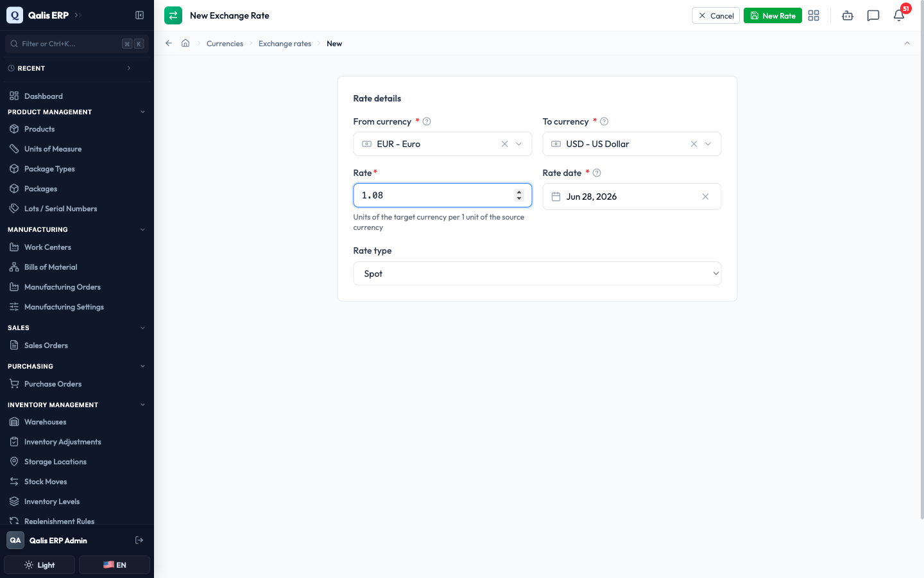Click the Qalis ERP logo icon
This screenshot has width=924, height=578.
point(15,15)
